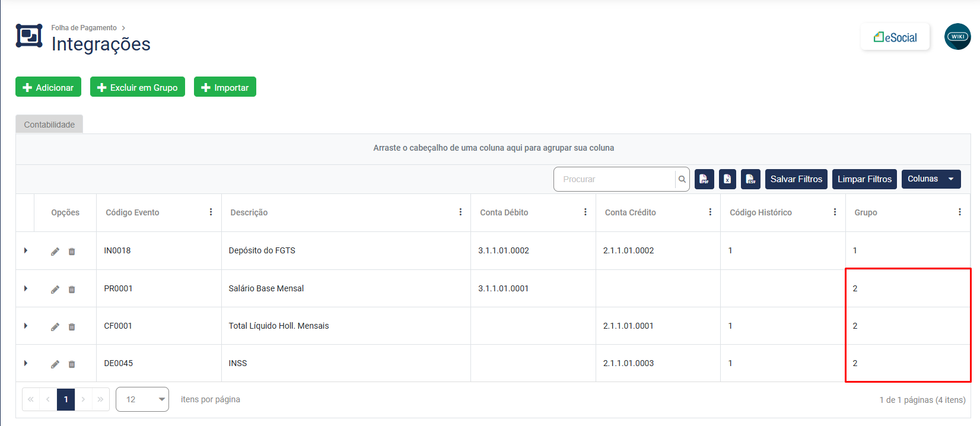Expand the DE0045 row details
The width and height of the screenshot is (980, 426).
click(x=26, y=363)
